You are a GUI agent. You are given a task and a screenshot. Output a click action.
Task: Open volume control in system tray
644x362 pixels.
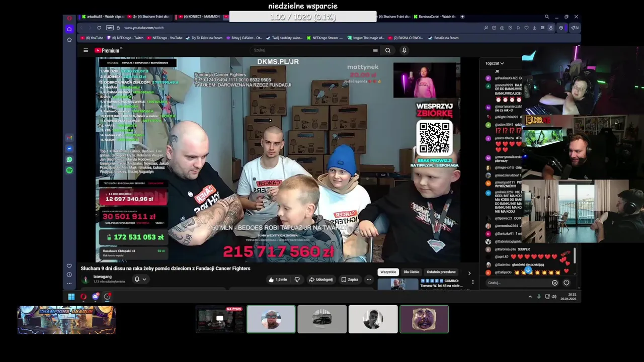tap(554, 297)
